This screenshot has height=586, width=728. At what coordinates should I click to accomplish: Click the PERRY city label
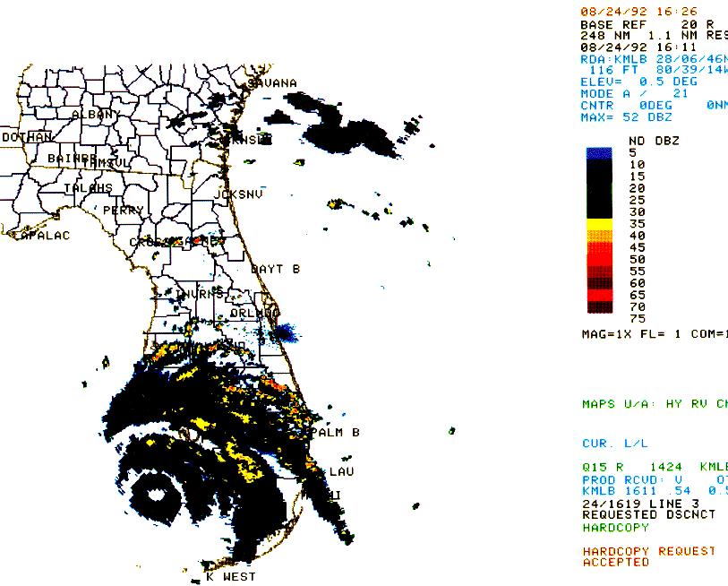click(123, 211)
